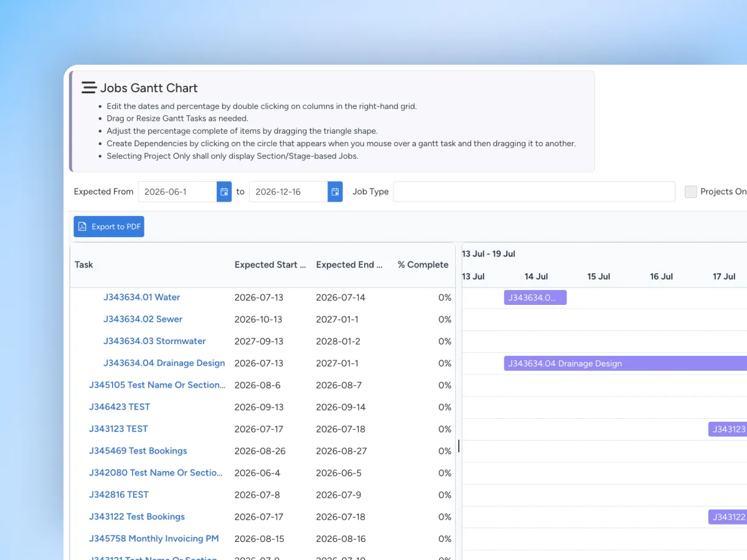Toggle the Projects Only checkbox

(x=691, y=192)
